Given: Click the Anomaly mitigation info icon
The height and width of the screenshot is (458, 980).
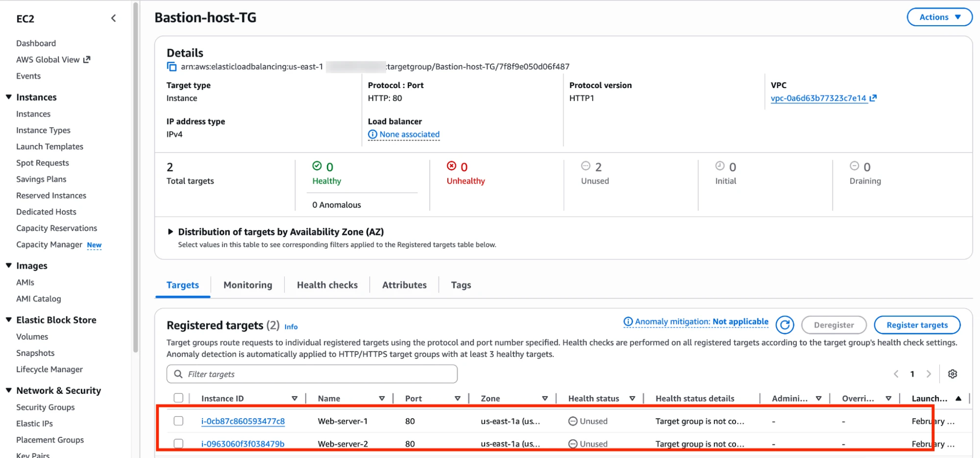Looking at the screenshot, I should (x=628, y=322).
